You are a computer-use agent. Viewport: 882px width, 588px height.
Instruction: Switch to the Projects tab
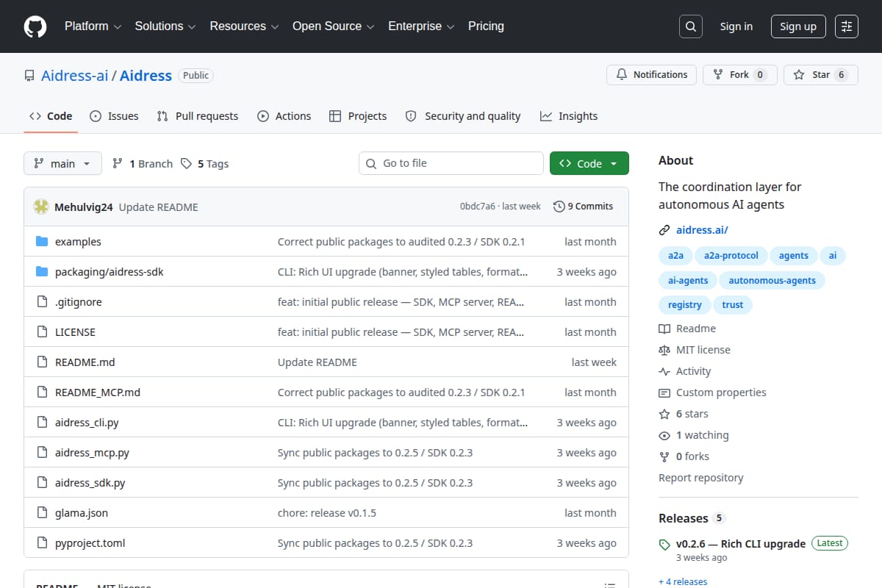point(358,116)
